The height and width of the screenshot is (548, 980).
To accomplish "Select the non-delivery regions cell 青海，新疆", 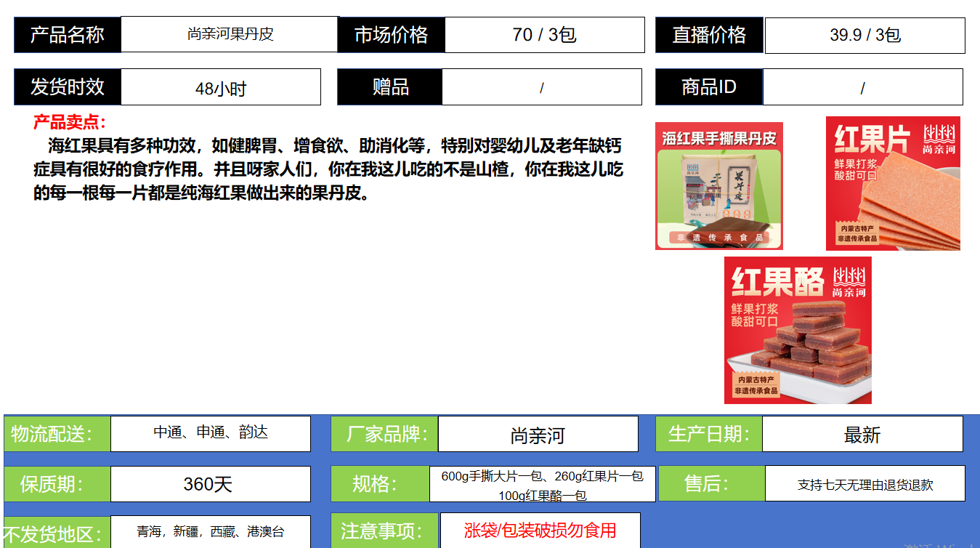I will tap(210, 531).
